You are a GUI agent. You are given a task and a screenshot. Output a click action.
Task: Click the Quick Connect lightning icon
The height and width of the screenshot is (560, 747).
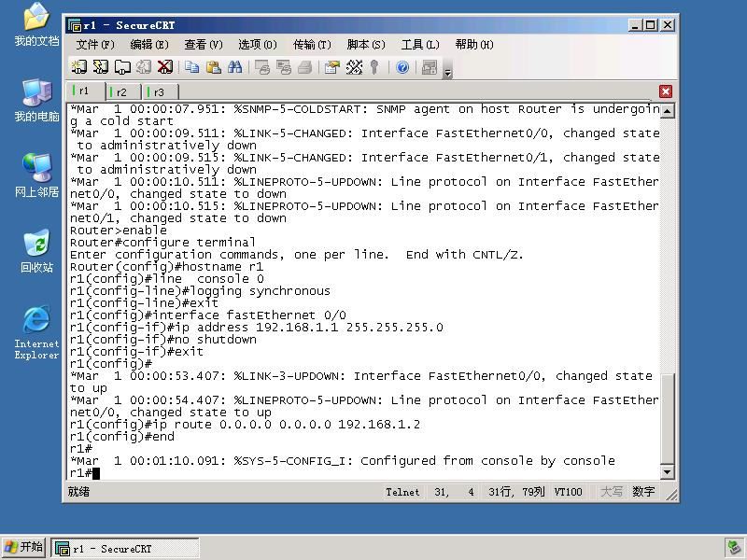[101, 67]
